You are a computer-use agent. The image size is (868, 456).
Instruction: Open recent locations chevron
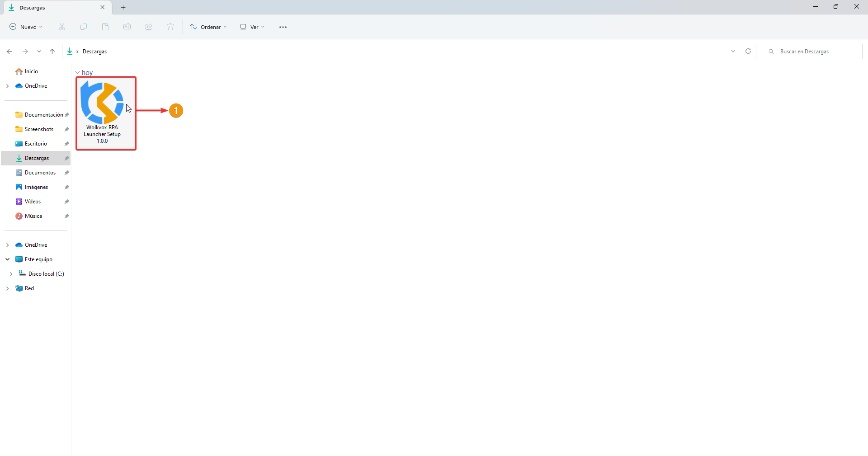39,52
